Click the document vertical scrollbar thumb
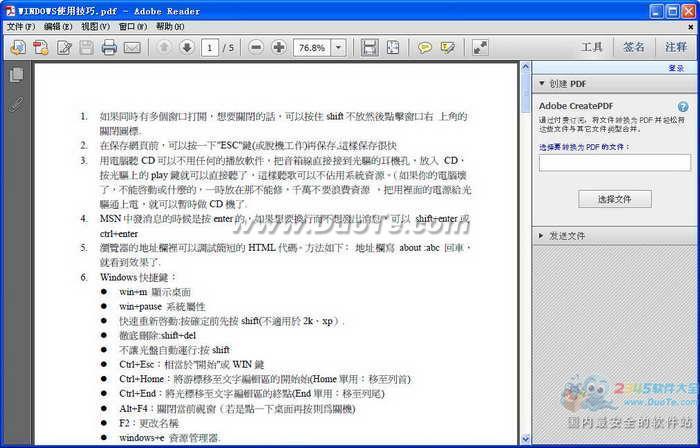700x448 pixels. click(x=525, y=93)
